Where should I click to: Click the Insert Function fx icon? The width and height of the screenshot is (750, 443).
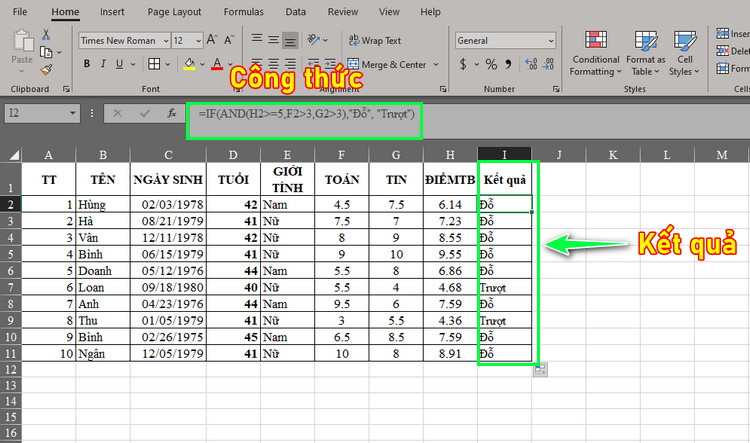[172, 113]
